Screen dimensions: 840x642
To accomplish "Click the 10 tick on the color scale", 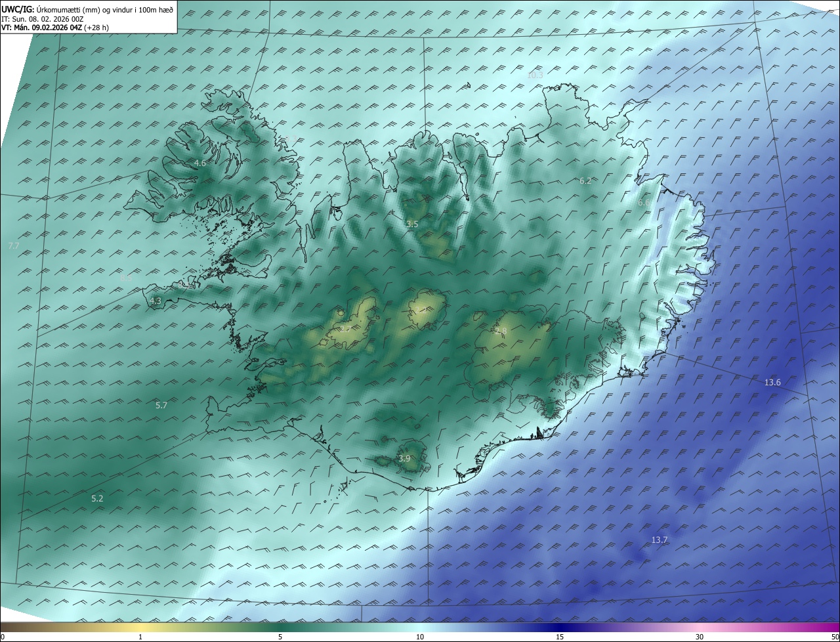I will (420, 637).
